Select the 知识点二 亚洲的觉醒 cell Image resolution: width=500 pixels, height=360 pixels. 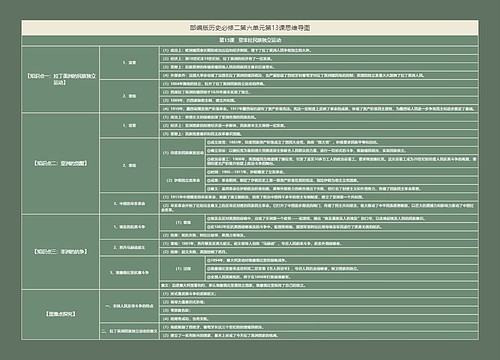[60, 163]
